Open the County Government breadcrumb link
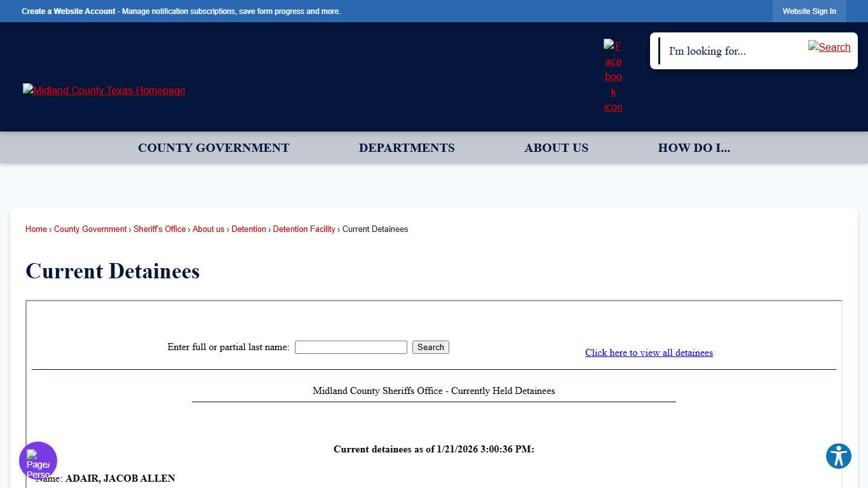 [x=90, y=229]
